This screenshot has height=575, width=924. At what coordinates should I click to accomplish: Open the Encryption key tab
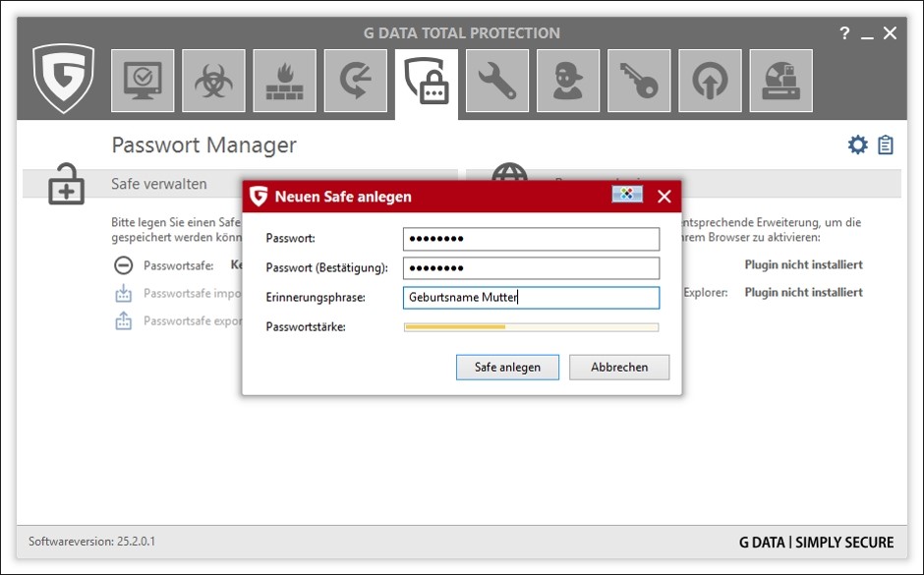pyautogui.click(x=639, y=81)
